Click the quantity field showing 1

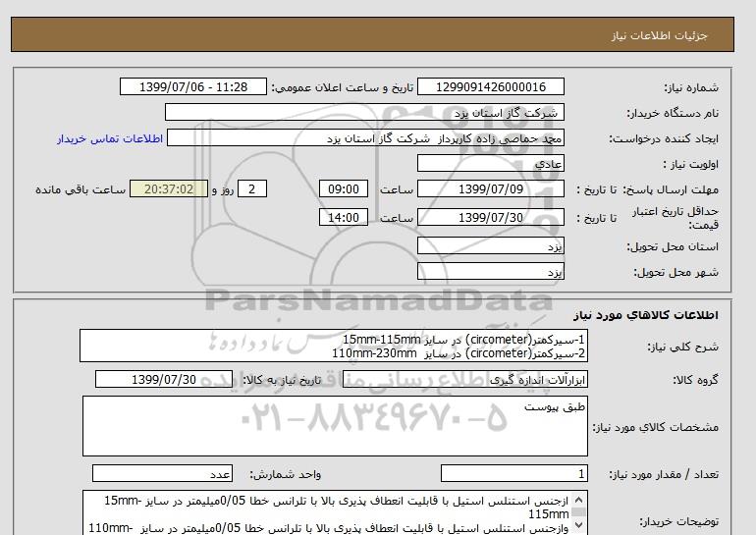coord(514,473)
